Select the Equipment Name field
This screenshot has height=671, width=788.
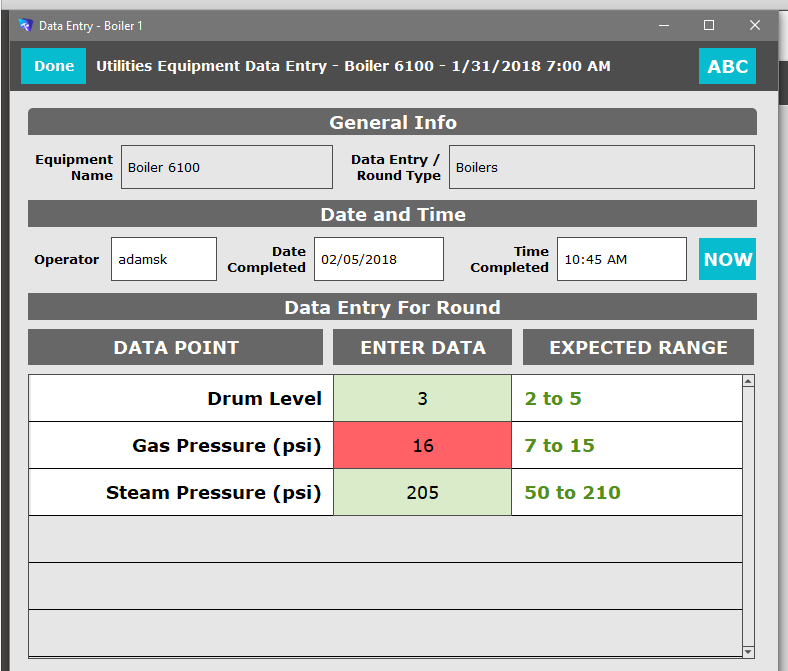point(227,167)
